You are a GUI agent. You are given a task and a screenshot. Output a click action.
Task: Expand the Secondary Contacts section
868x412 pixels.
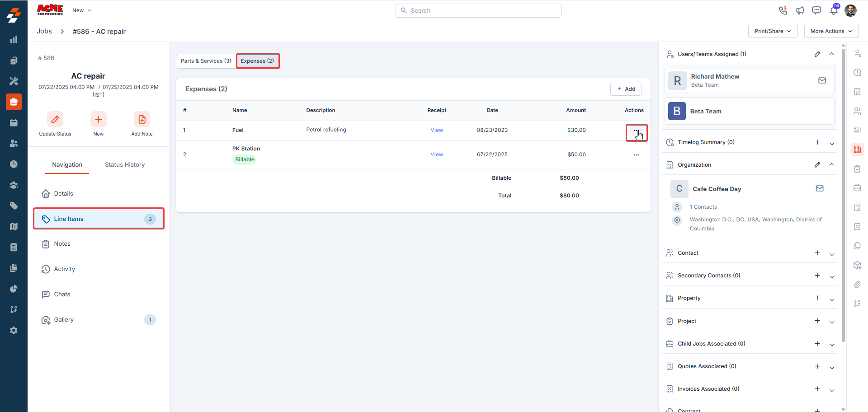(832, 277)
